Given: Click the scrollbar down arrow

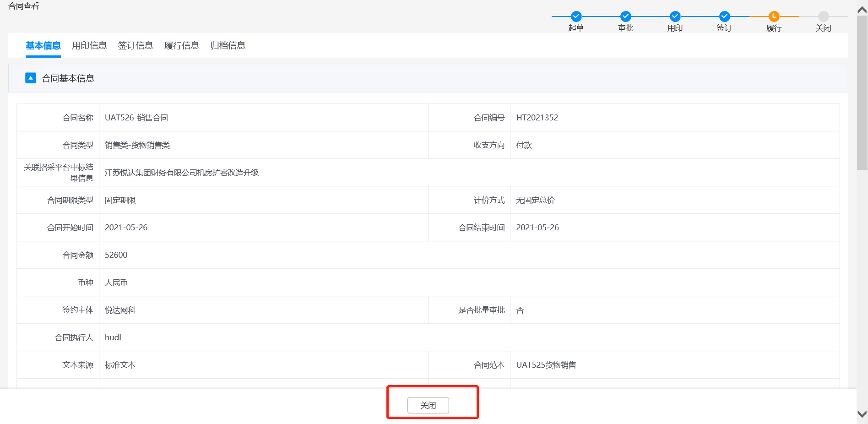Looking at the screenshot, I should click(862, 414).
